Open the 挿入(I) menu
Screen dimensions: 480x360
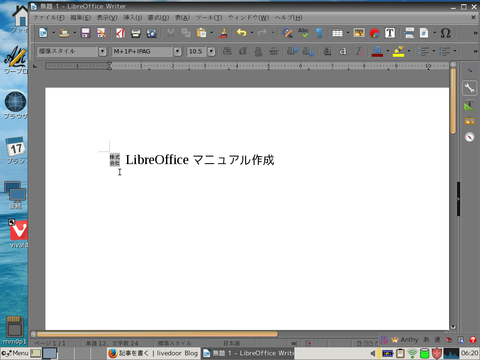133,17
